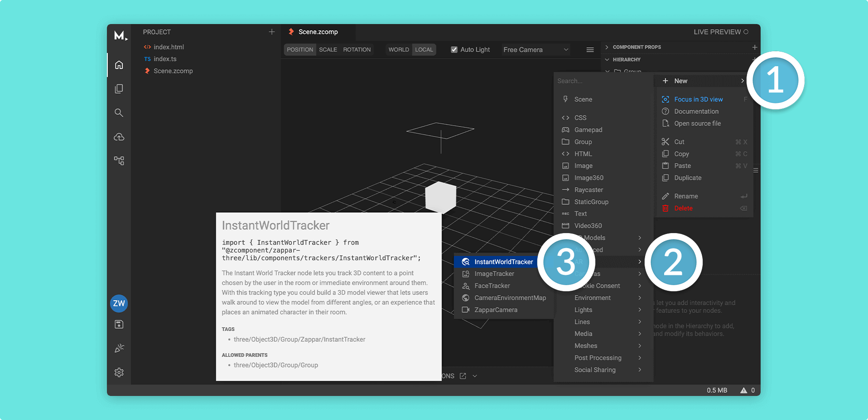Open the home icon in left sidebar
This screenshot has height=420, width=868.
click(x=119, y=65)
